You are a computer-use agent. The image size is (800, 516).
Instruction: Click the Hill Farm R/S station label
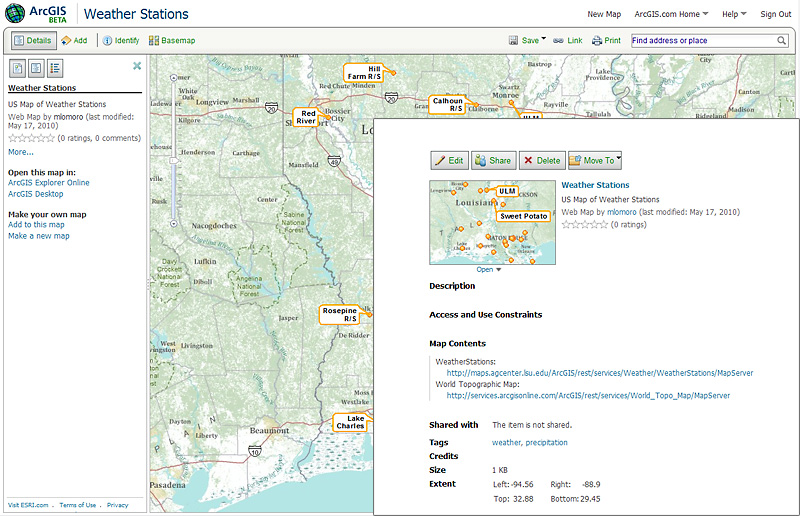(364, 72)
